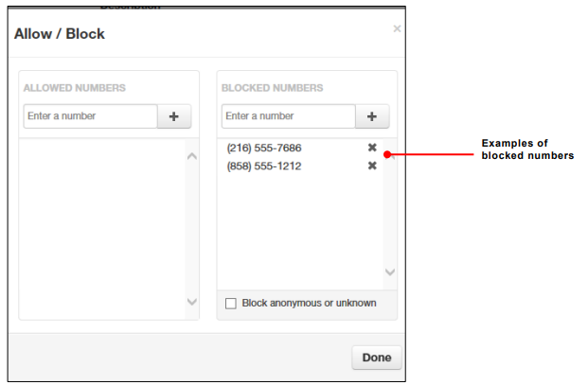Click the BLOCKED NUMBERS panel heading
The image size is (588, 385).
[x=272, y=88]
